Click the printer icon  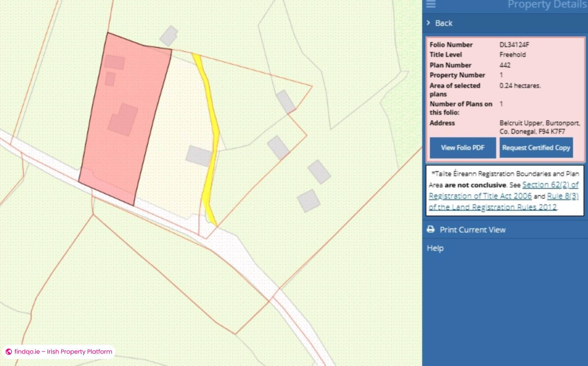click(x=431, y=229)
